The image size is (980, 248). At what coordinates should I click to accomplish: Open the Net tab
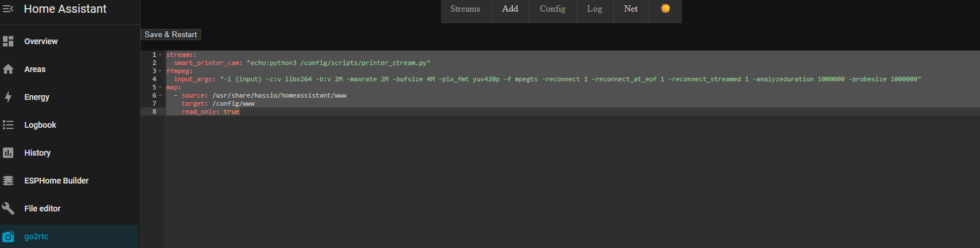630,9
